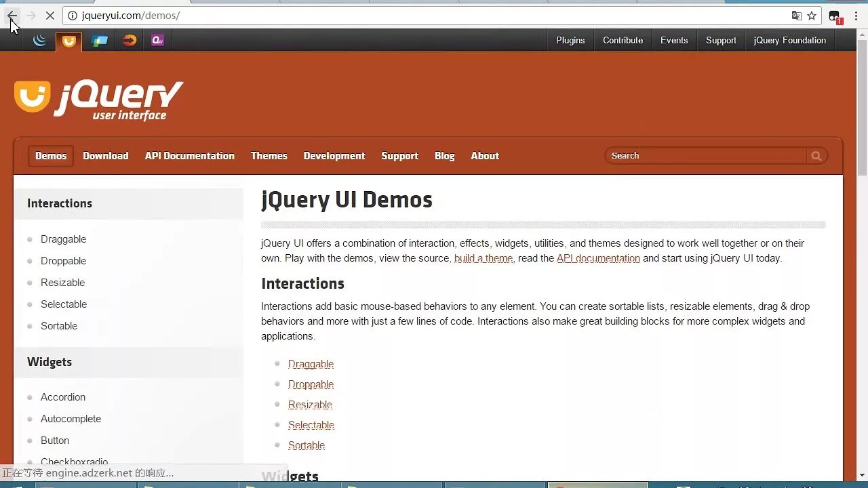
Task: Click the search magnifier button
Action: tap(816, 156)
